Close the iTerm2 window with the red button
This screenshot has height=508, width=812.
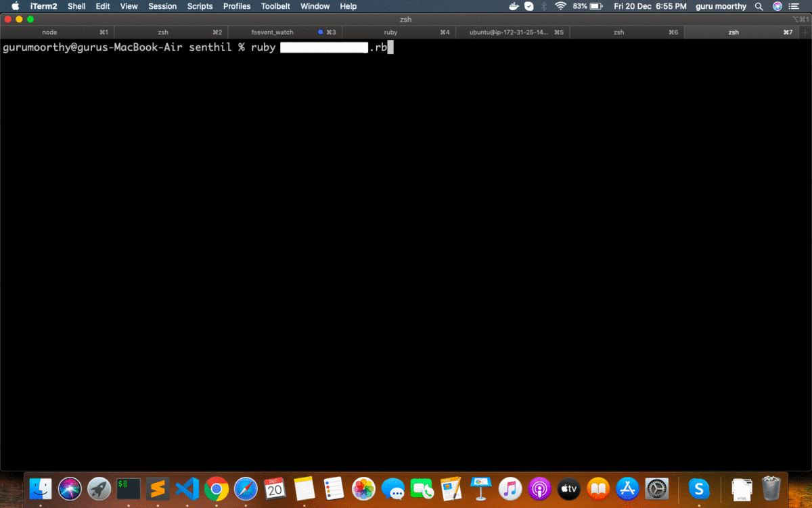(8, 19)
